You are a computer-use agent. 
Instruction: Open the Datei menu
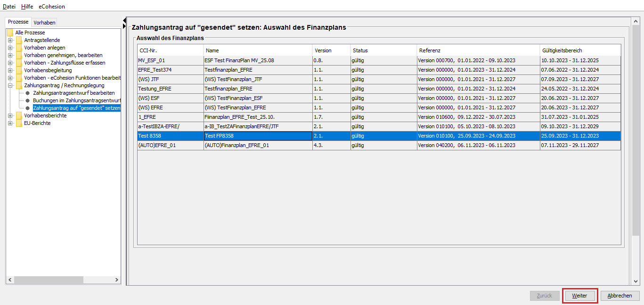(x=9, y=7)
